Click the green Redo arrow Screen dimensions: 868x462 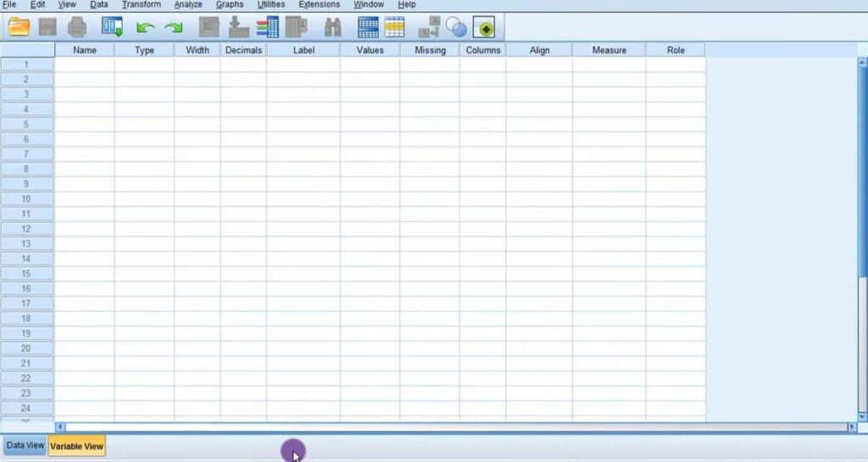click(x=174, y=28)
